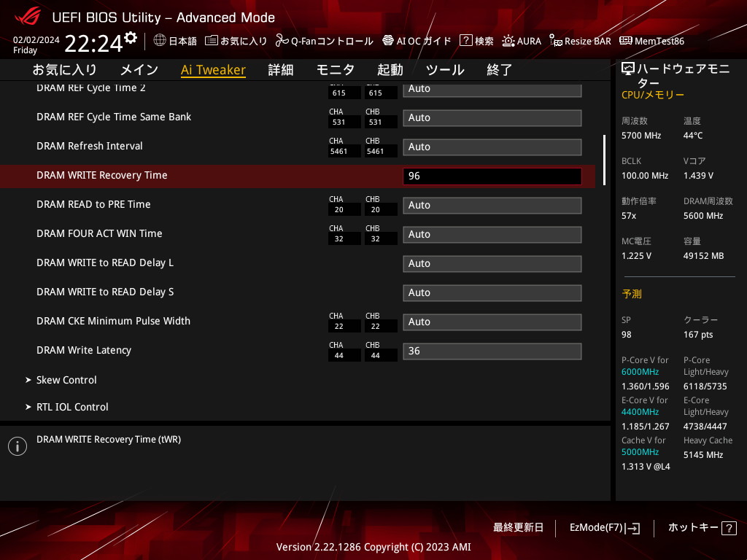This screenshot has width=747, height=560.
Task: Select DRAM REF Cycle Time Same Bank field
Action: 492,118
